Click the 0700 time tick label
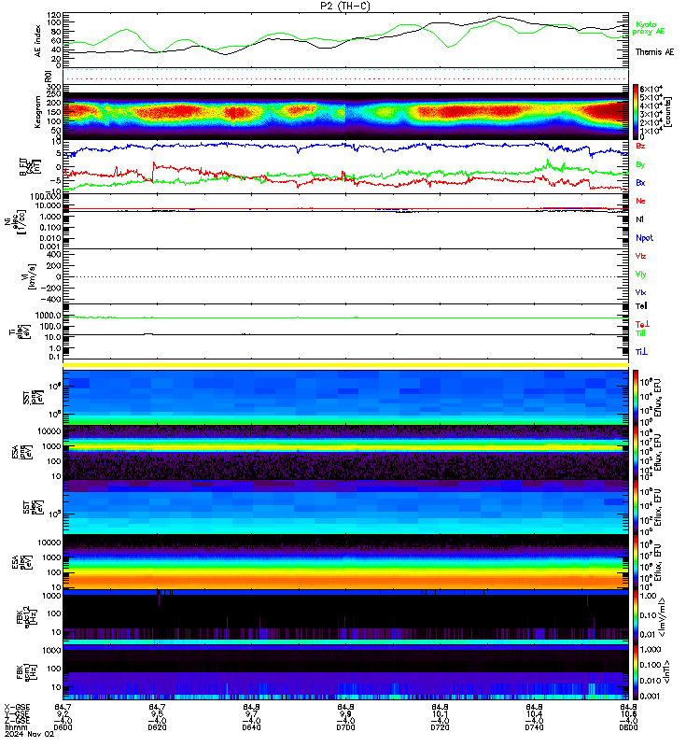700x747 pixels. point(345,727)
